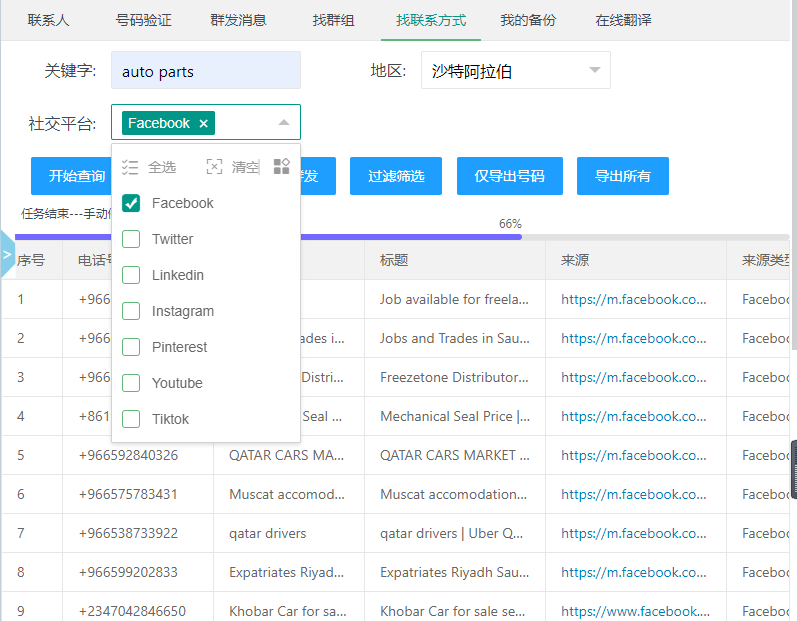Click the partially hidden 群发 button

click(318, 176)
